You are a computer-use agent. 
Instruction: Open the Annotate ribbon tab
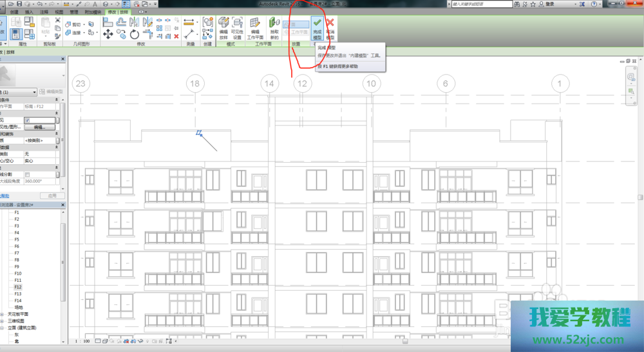click(44, 12)
